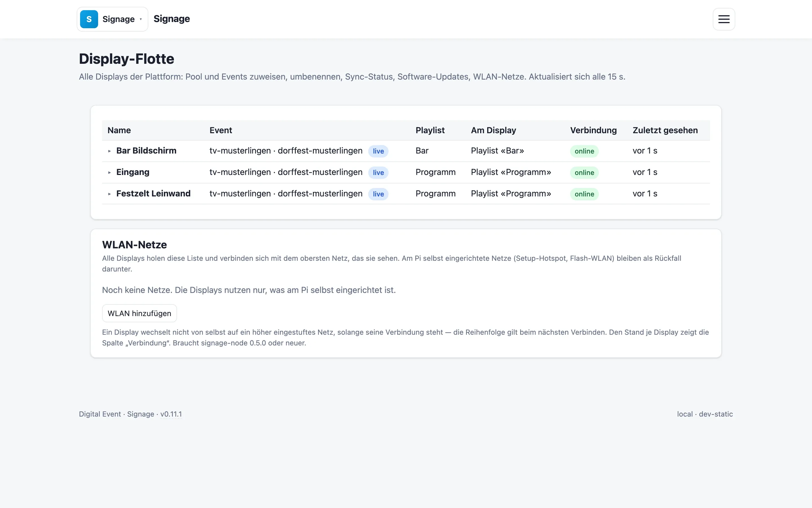Click the blue S app logo

[89, 19]
